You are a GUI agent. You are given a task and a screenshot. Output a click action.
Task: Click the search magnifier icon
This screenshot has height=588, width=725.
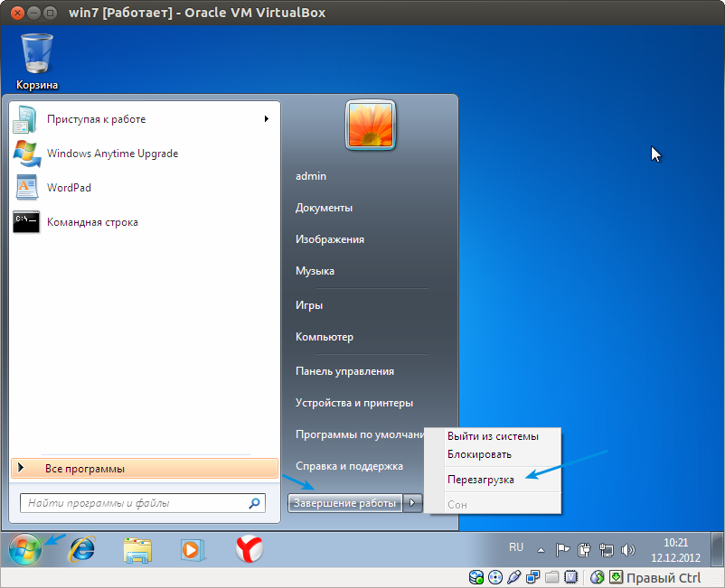254,503
